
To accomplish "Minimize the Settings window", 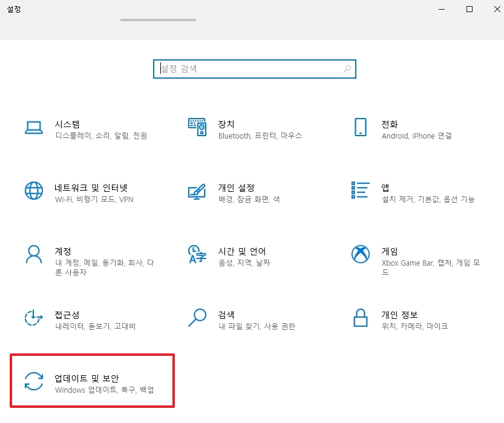I will pyautogui.click(x=441, y=9).
